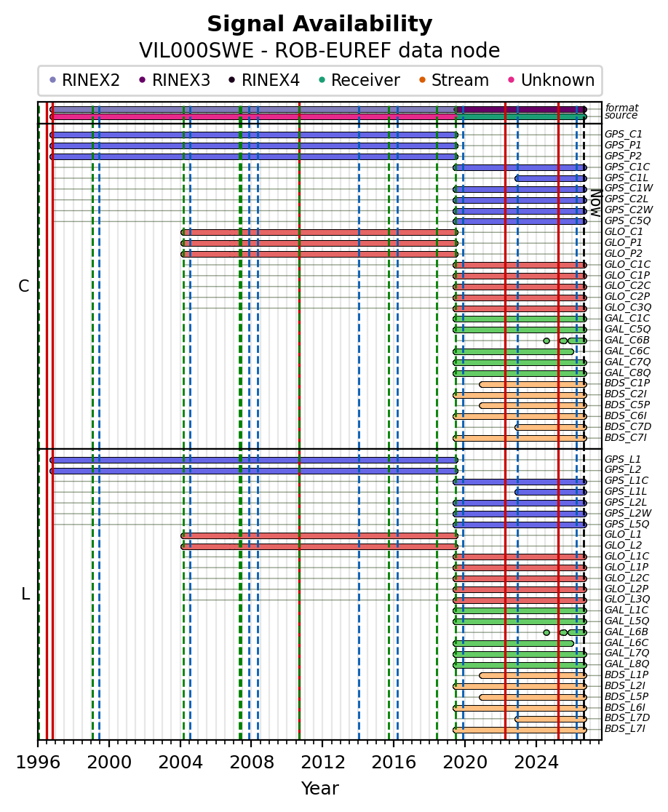
Task: Click the 2024 year tick label
Action: tap(536, 763)
